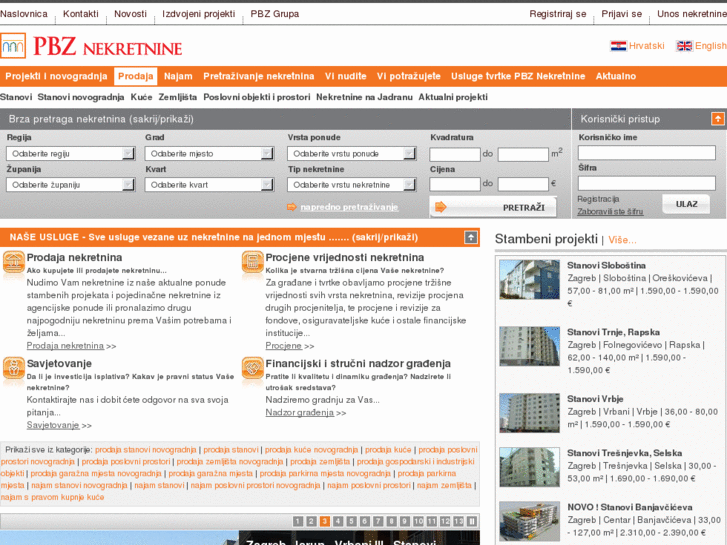This screenshot has width=727, height=545.
Task: Click the Croatian flag icon
Action: coord(618,46)
